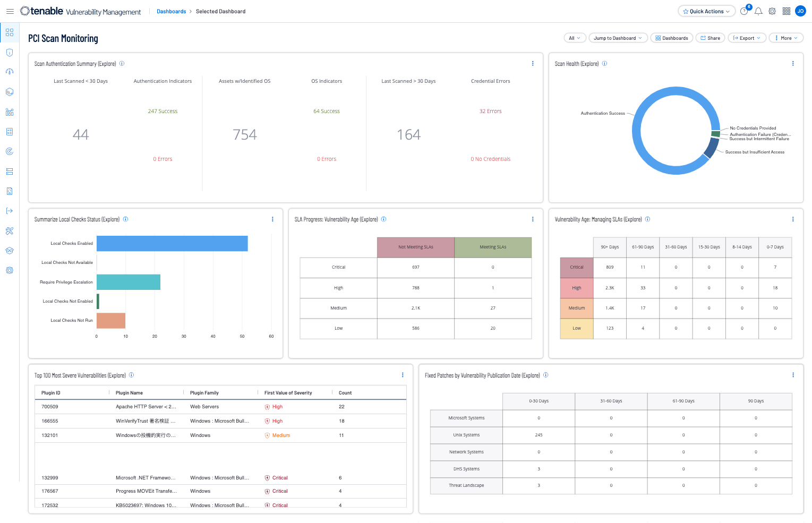Show info for SLA Progress widget
Image resolution: width=812 pixels, height=523 pixels.
click(383, 219)
